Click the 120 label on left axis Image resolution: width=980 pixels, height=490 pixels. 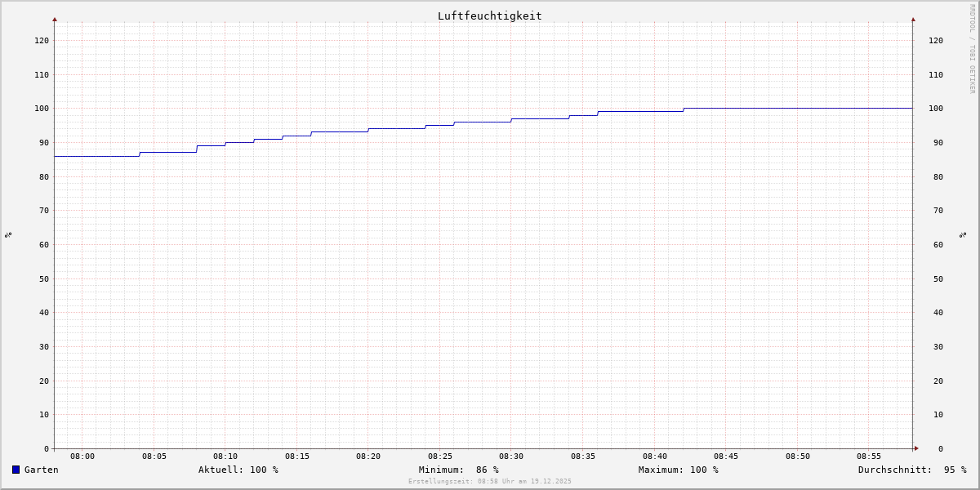(x=41, y=41)
